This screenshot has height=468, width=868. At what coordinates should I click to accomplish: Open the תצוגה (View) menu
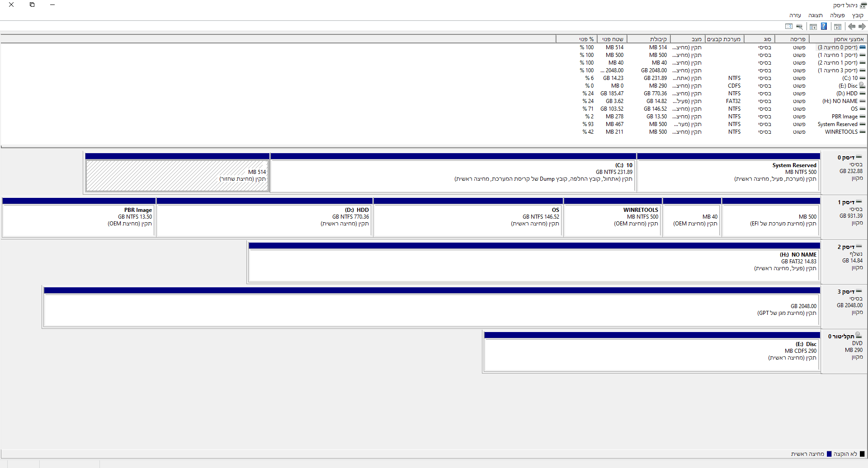(815, 15)
